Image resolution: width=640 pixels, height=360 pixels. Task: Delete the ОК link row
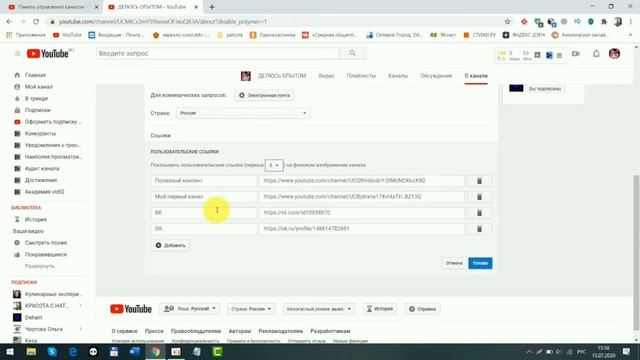coord(480,229)
